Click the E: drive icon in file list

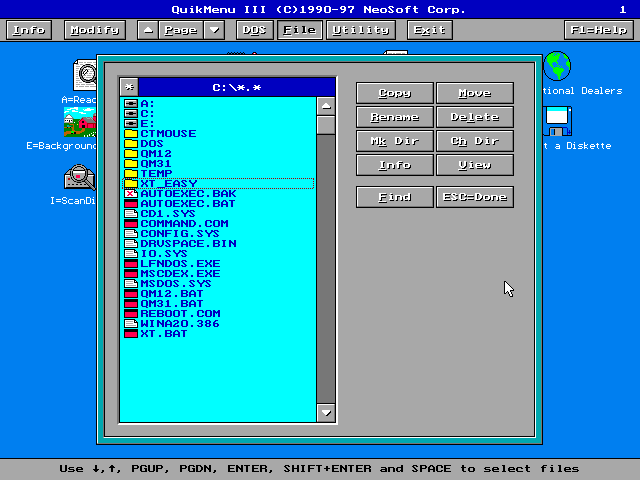pos(131,124)
